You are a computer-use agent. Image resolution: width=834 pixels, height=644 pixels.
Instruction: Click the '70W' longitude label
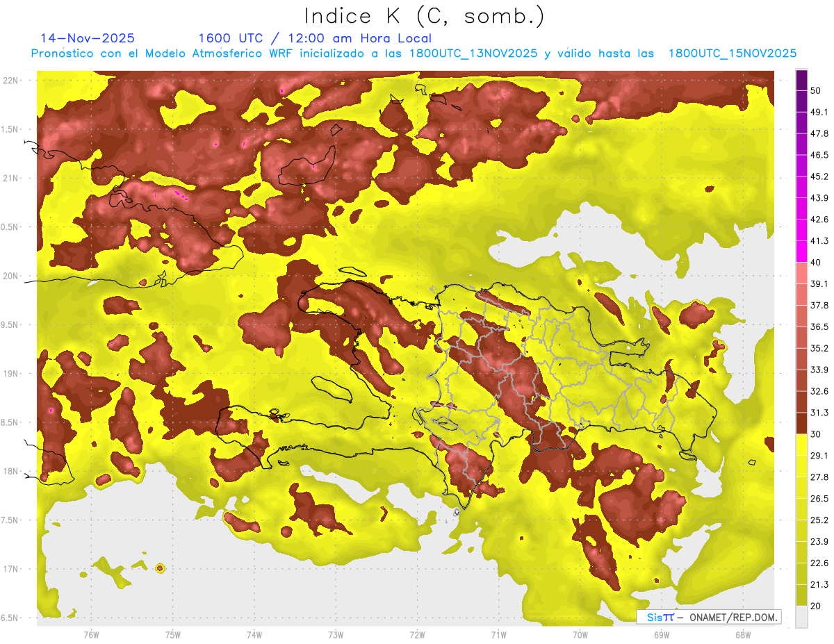coord(580,634)
